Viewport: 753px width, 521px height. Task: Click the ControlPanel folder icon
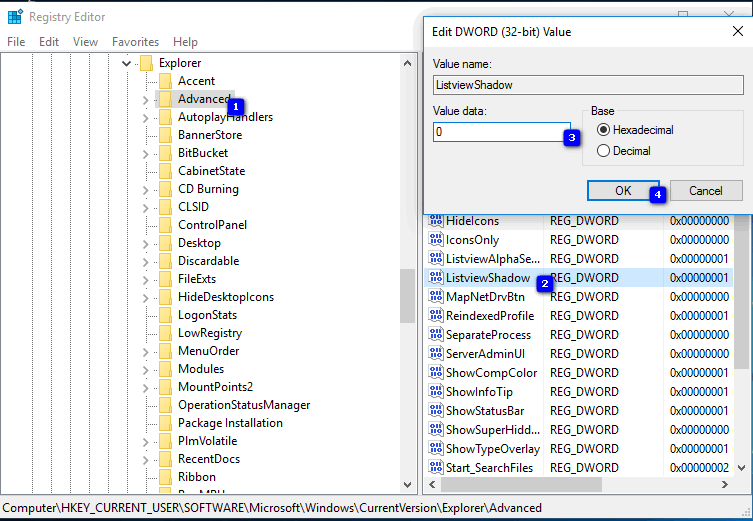pos(165,225)
